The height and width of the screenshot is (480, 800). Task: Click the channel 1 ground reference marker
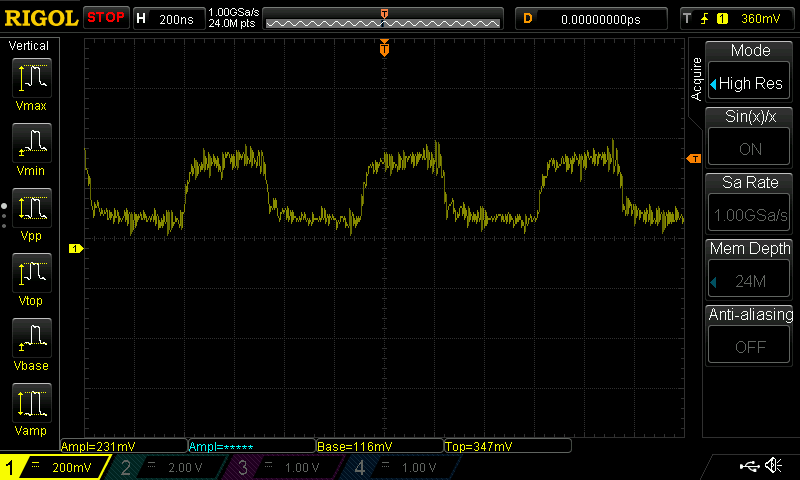click(76, 248)
